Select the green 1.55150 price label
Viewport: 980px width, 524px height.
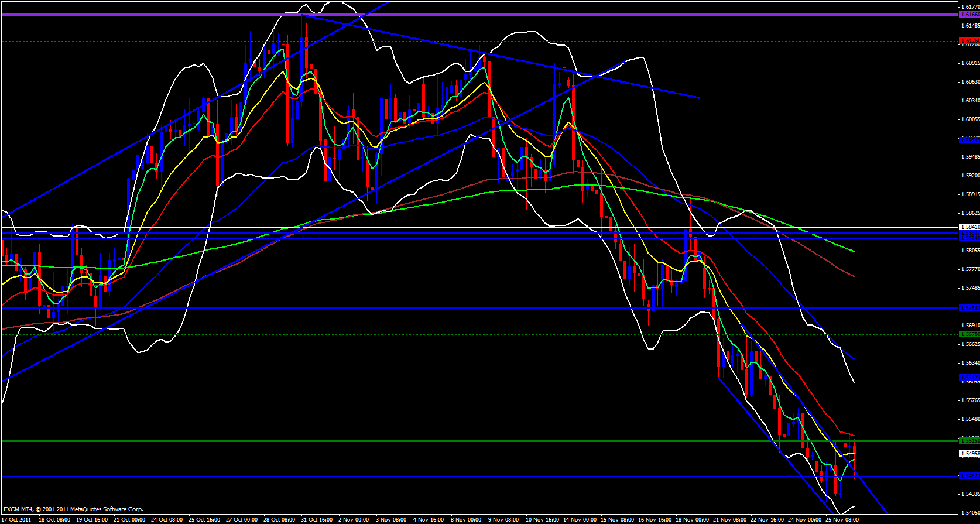click(x=969, y=440)
